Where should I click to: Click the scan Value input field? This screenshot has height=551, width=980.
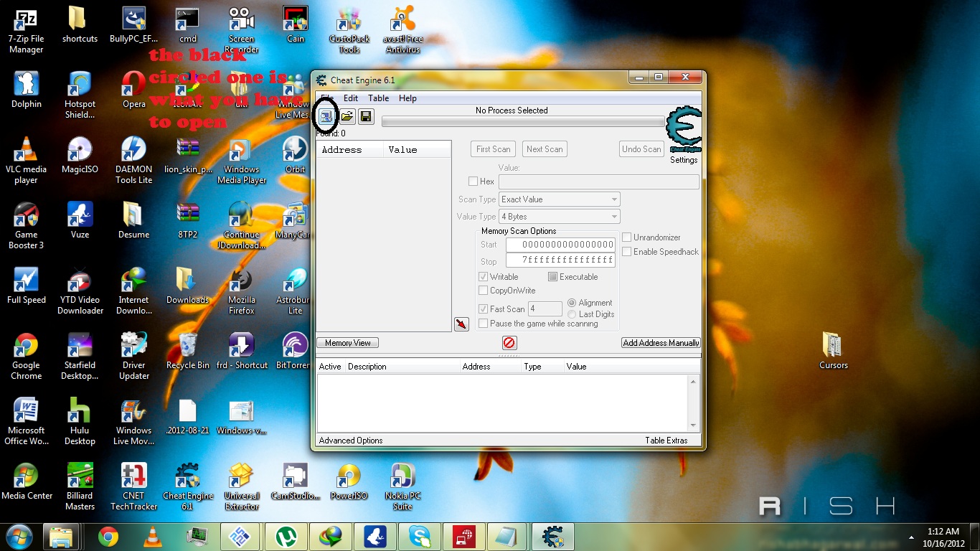pos(598,182)
